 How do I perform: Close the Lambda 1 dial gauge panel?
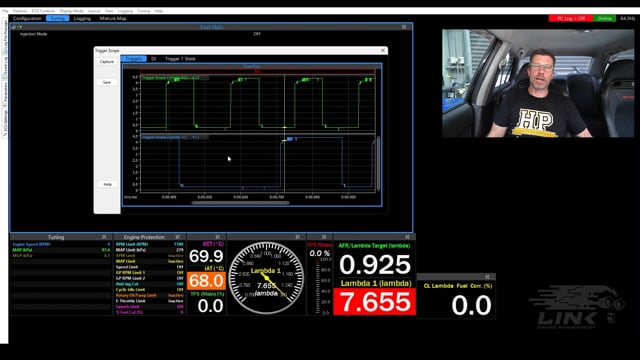point(298,237)
